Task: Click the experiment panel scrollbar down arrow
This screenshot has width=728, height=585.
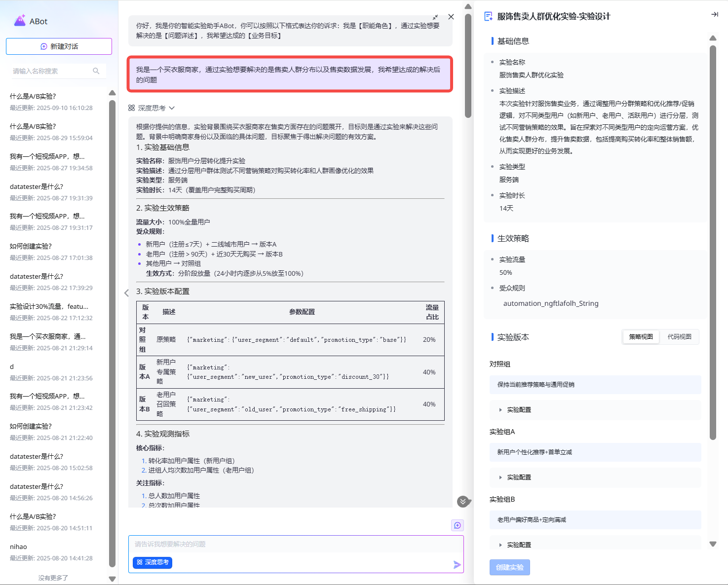Action: pyautogui.click(x=713, y=544)
